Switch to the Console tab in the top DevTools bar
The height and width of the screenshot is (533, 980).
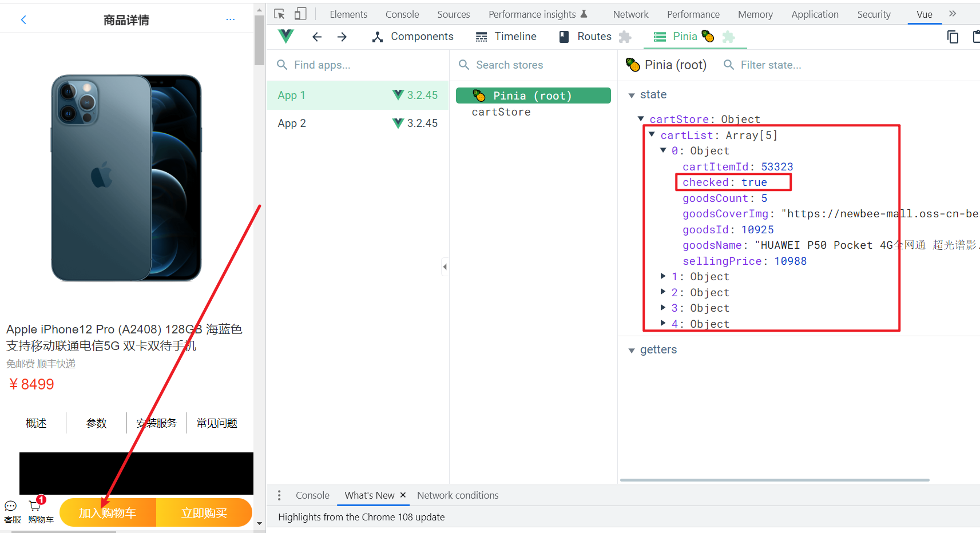[402, 14]
